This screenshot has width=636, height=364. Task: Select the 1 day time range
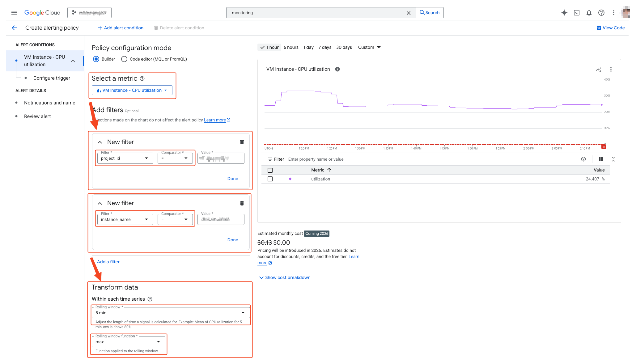coord(308,47)
